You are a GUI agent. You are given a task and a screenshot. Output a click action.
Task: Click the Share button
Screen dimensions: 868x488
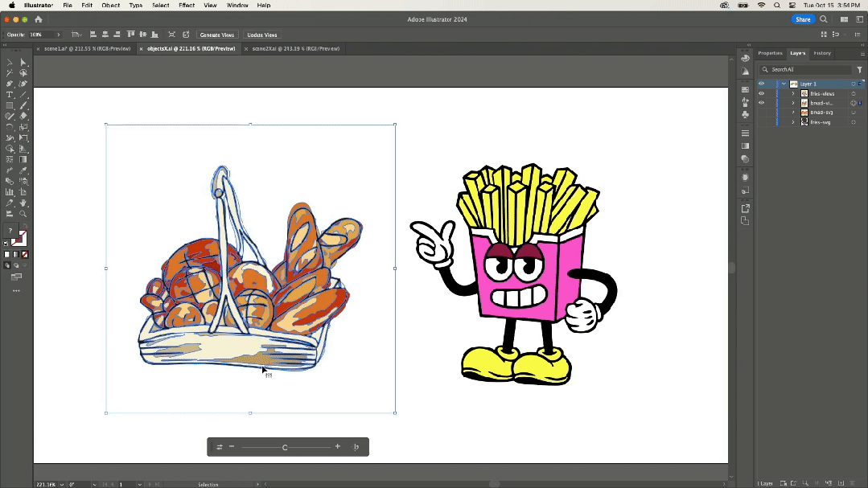point(803,19)
